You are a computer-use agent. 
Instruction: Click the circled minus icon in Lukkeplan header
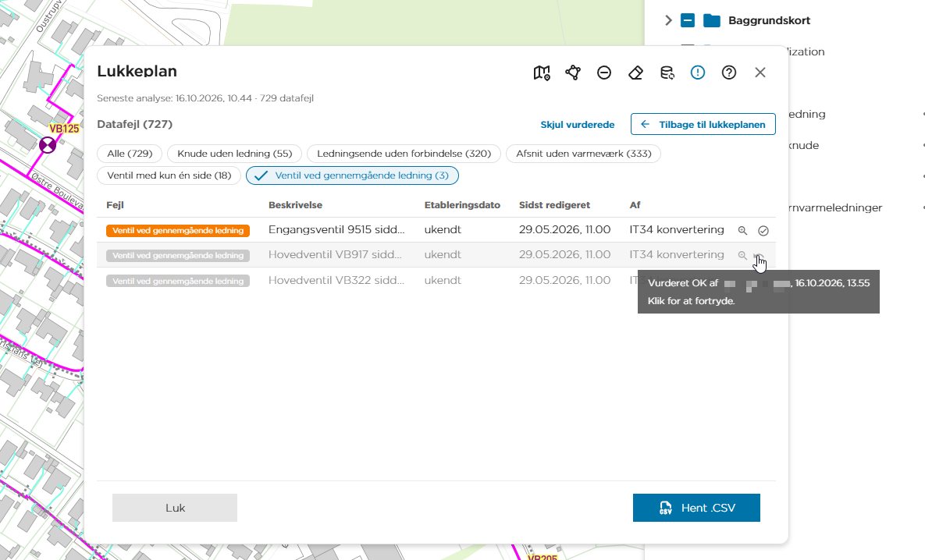pyautogui.click(x=604, y=73)
